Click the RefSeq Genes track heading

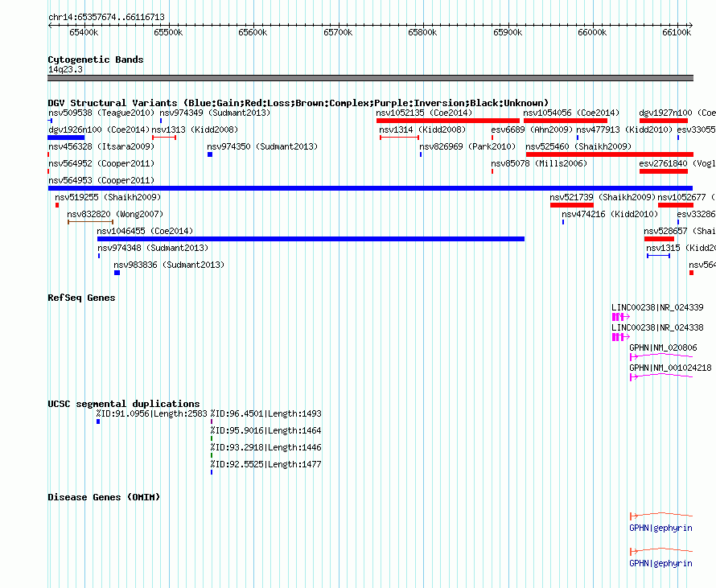(81, 298)
